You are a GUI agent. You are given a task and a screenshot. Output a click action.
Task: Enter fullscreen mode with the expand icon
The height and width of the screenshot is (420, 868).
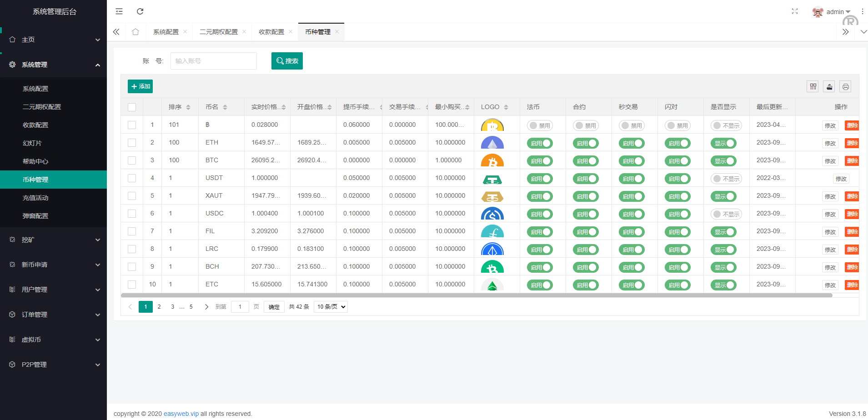click(x=794, y=11)
